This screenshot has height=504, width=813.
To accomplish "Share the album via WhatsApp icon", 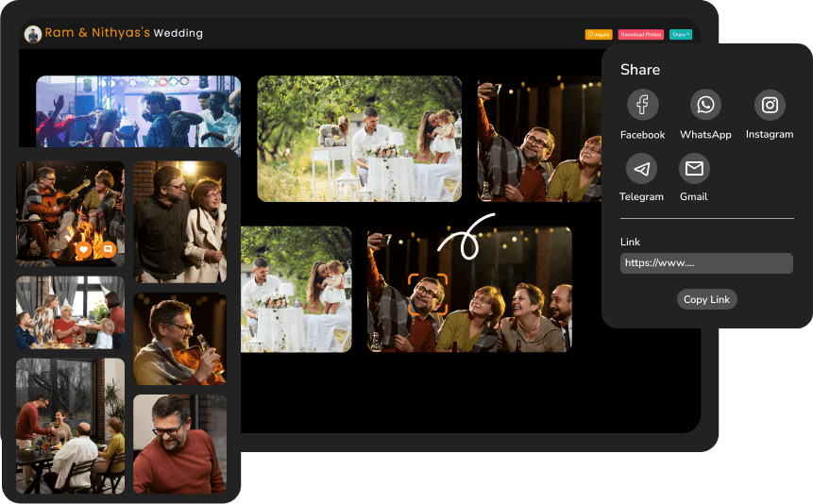I will pyautogui.click(x=705, y=105).
